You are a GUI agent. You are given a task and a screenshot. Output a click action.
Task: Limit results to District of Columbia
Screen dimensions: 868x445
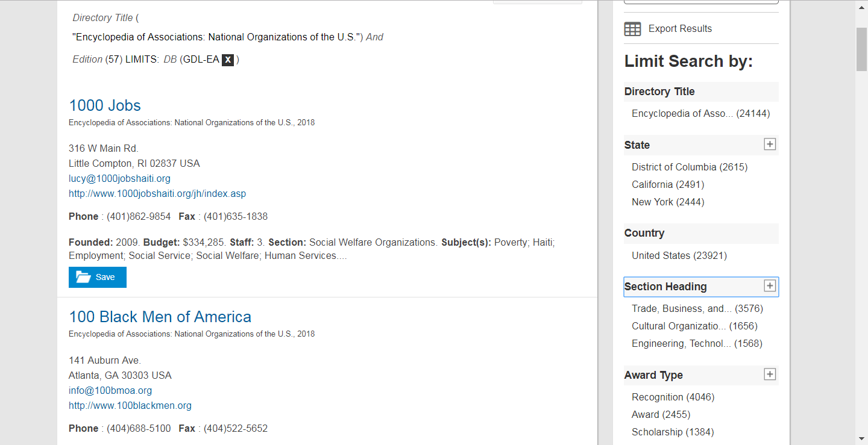point(690,167)
